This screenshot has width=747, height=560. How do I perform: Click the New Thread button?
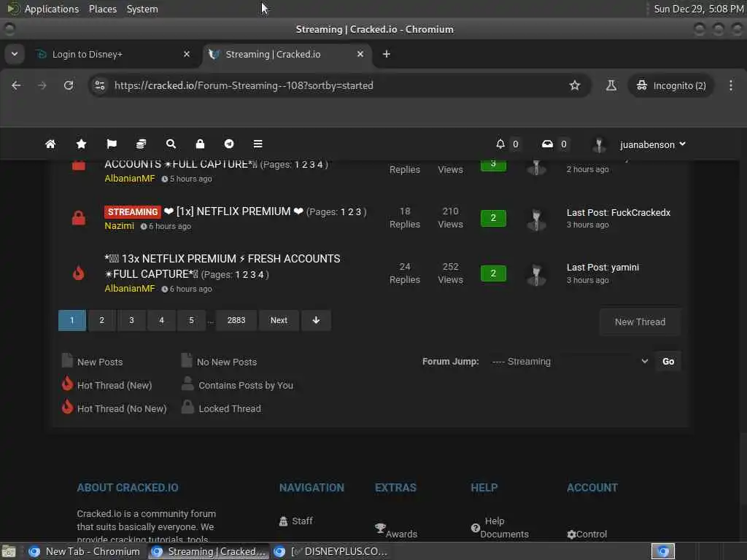[x=640, y=322]
